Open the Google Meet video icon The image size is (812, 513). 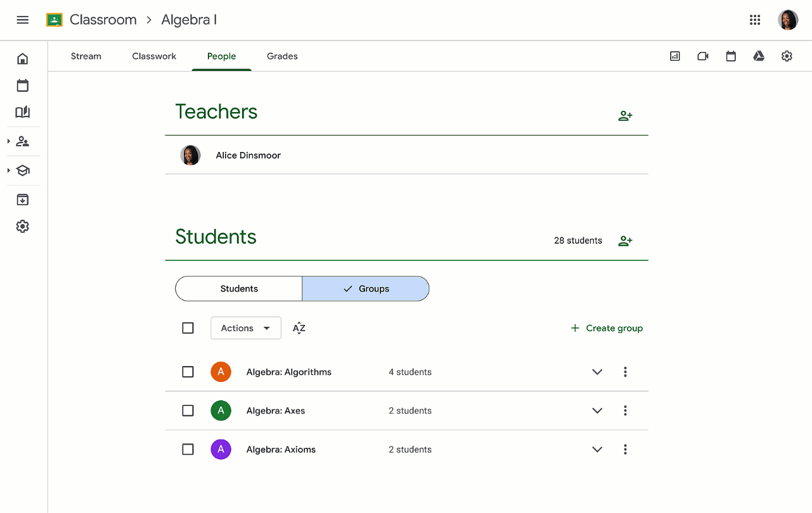(703, 56)
